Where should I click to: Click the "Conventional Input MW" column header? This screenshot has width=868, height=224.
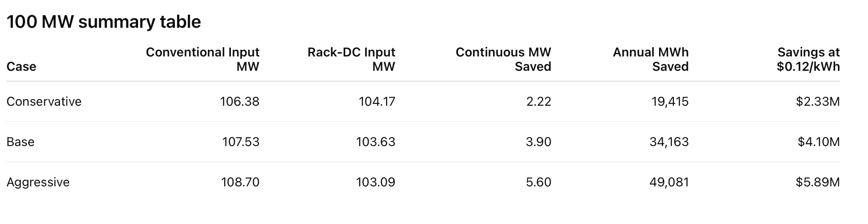tap(203, 60)
